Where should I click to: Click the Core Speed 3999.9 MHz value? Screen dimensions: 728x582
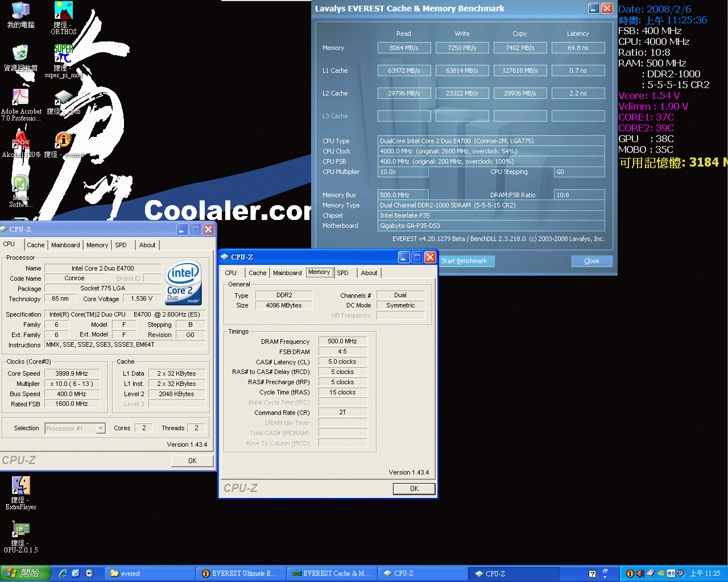click(x=72, y=373)
